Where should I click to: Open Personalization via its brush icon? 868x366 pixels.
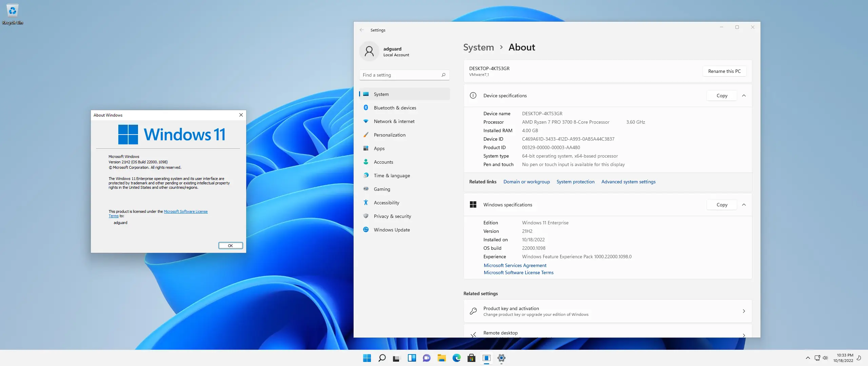point(366,135)
